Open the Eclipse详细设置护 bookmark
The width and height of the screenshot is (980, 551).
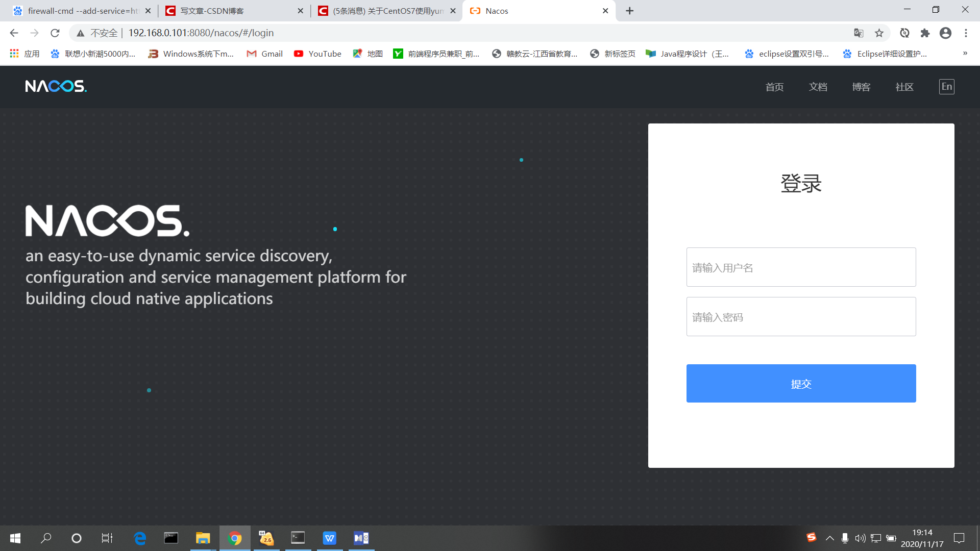[x=885, y=54]
